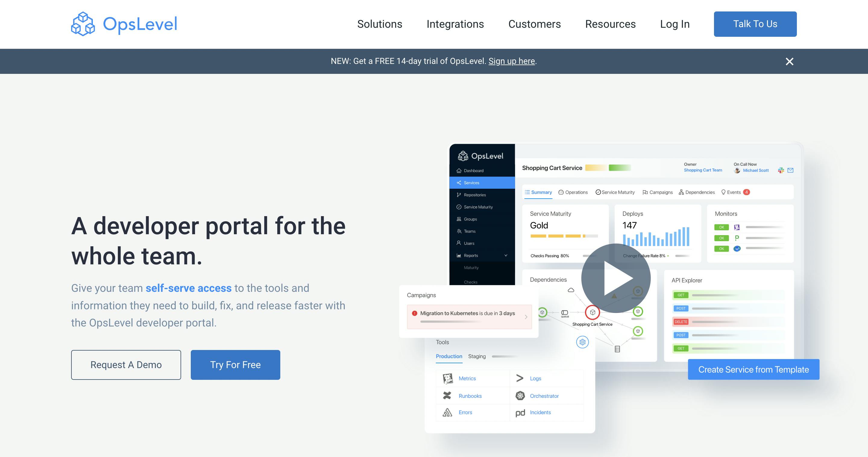868x457 pixels.
Task: Open the Resources dropdown menu
Action: click(610, 24)
